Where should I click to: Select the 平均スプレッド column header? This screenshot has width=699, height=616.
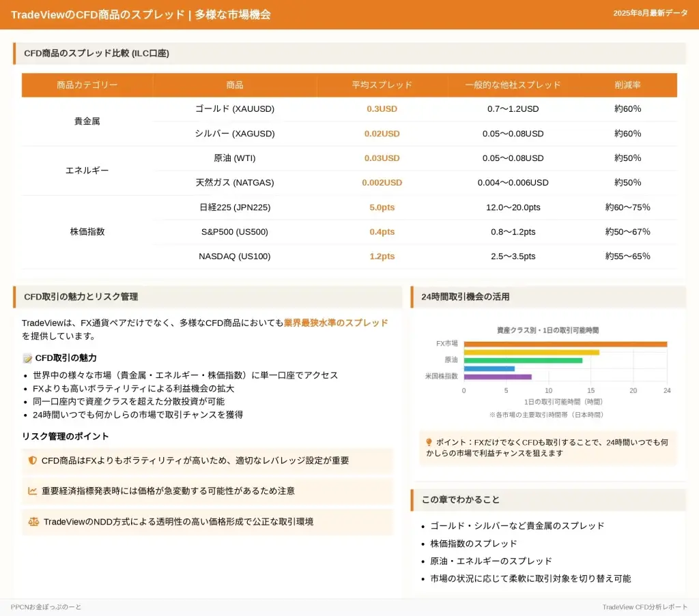(x=382, y=85)
